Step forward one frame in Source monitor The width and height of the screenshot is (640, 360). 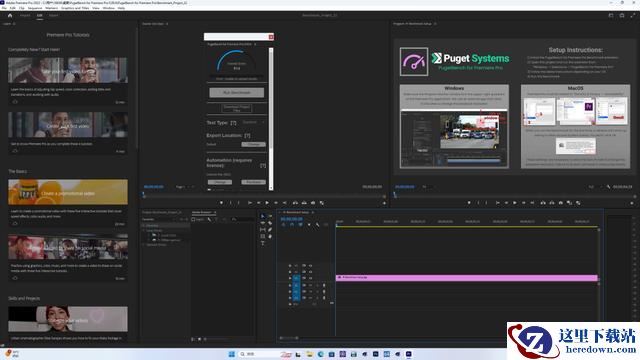click(276, 203)
